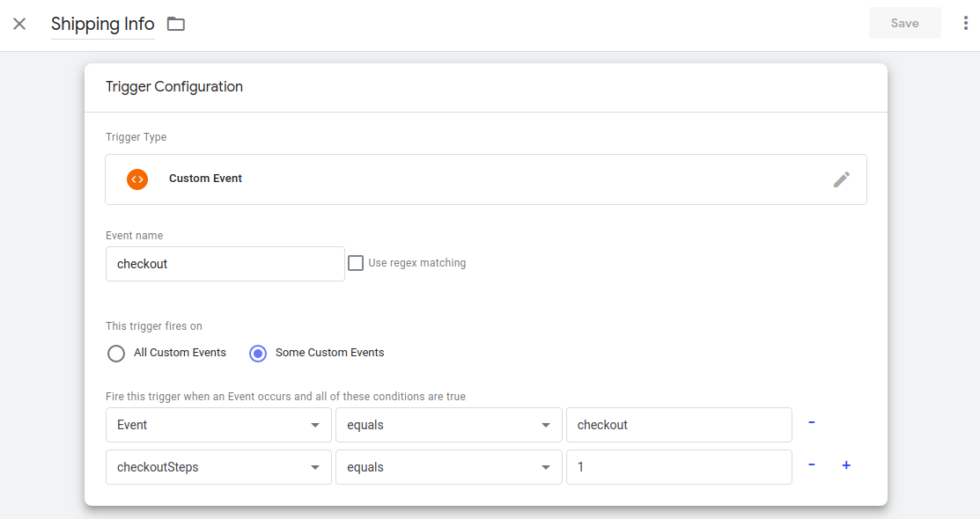
Task: Remove the Event equals checkout condition
Action: click(811, 423)
